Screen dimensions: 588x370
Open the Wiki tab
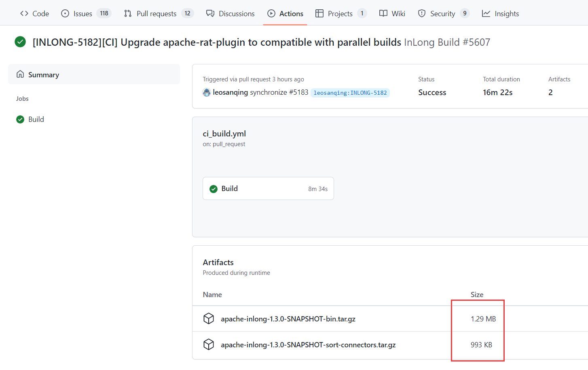(392, 13)
